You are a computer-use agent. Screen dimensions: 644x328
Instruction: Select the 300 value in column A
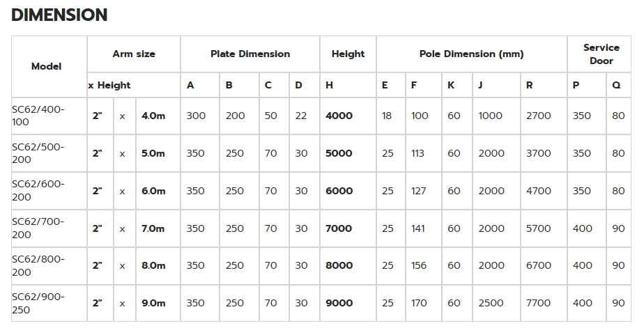coord(196,116)
